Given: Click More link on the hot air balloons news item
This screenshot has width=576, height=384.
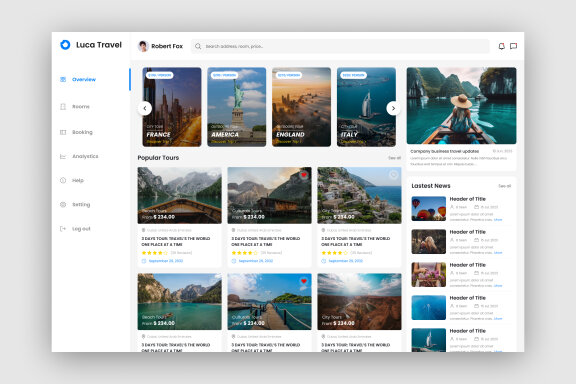Looking at the screenshot, I should 498,220.
